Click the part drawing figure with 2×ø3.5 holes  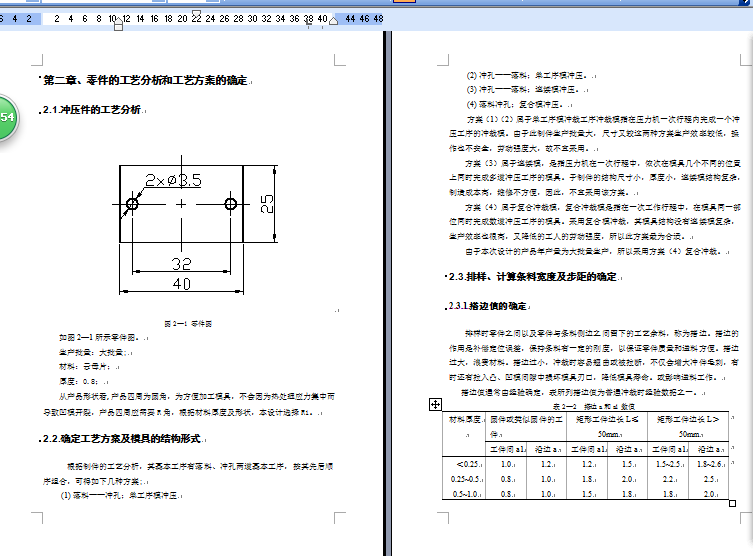(195, 225)
